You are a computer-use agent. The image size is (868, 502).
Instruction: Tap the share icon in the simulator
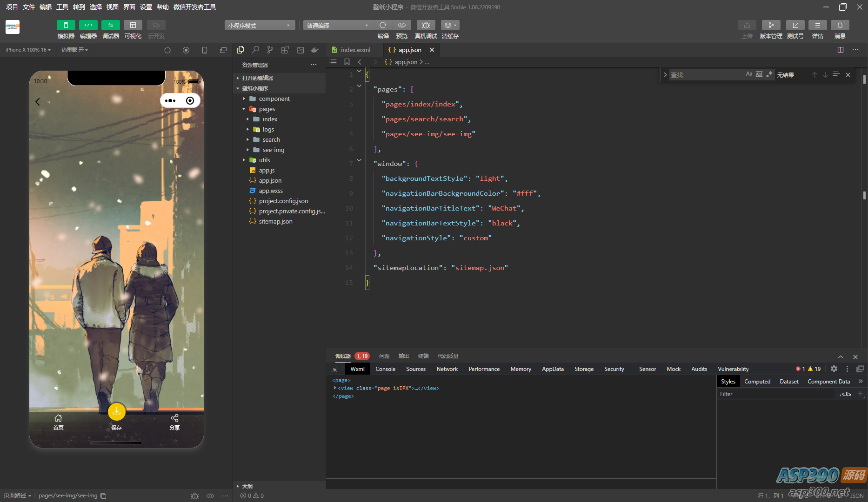[x=174, y=418]
